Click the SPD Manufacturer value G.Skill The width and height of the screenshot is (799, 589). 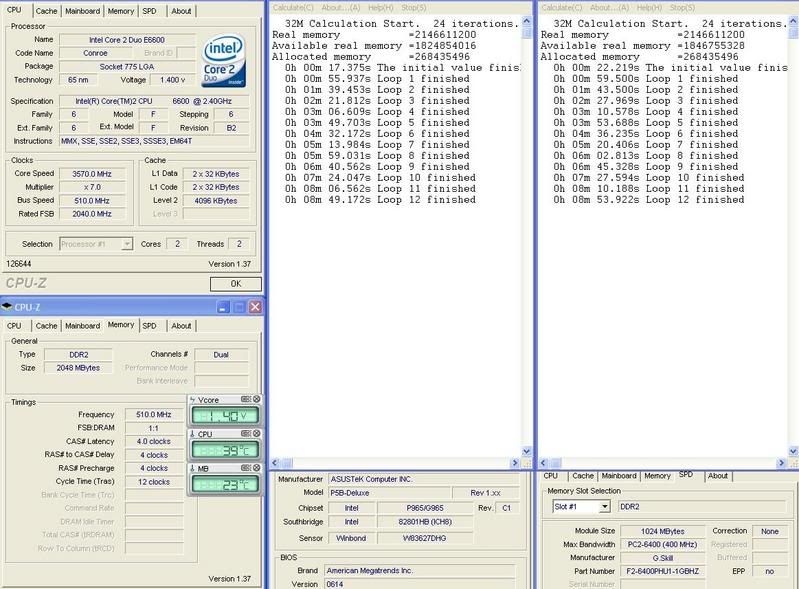tap(662, 558)
